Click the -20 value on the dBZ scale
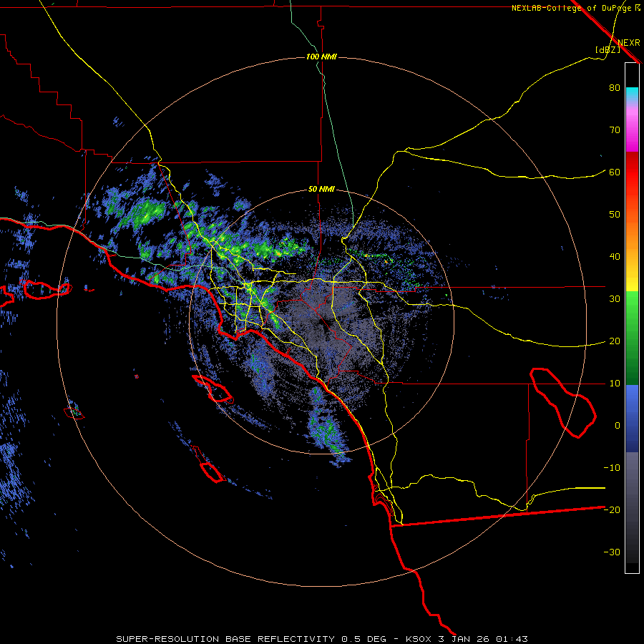Image resolution: width=644 pixels, height=644 pixels. 612,510
